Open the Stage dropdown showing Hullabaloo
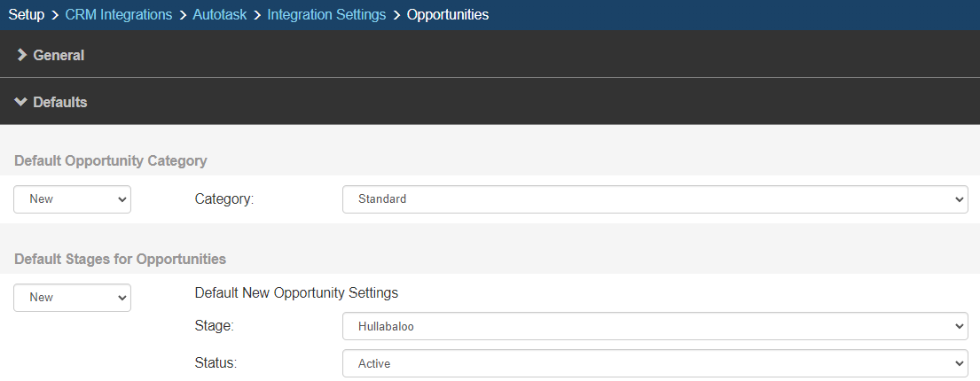The width and height of the screenshot is (980, 381). coord(655,326)
